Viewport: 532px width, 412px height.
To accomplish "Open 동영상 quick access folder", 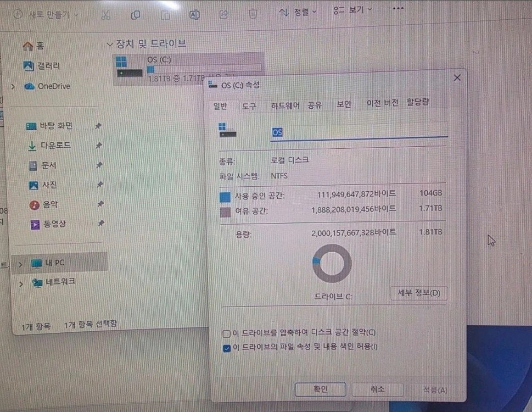I will pos(48,224).
